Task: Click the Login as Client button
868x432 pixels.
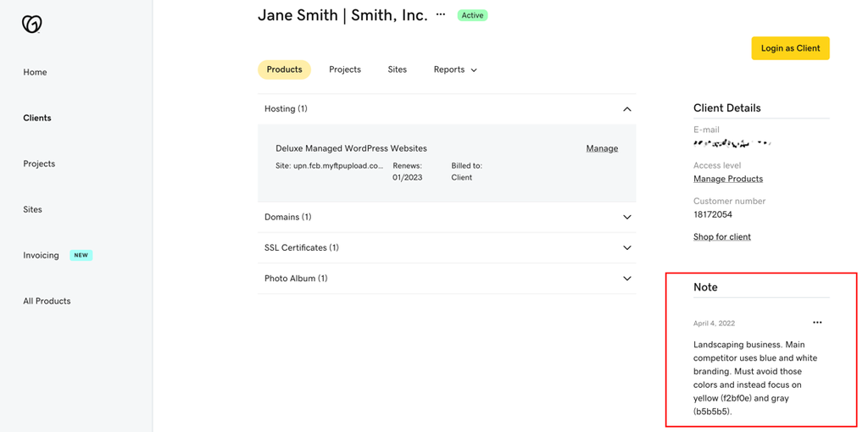Action: coord(790,48)
